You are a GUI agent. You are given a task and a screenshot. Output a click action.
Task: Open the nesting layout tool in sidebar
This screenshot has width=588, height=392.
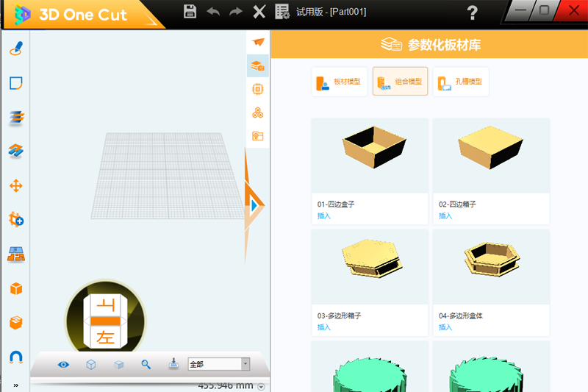coord(15,254)
